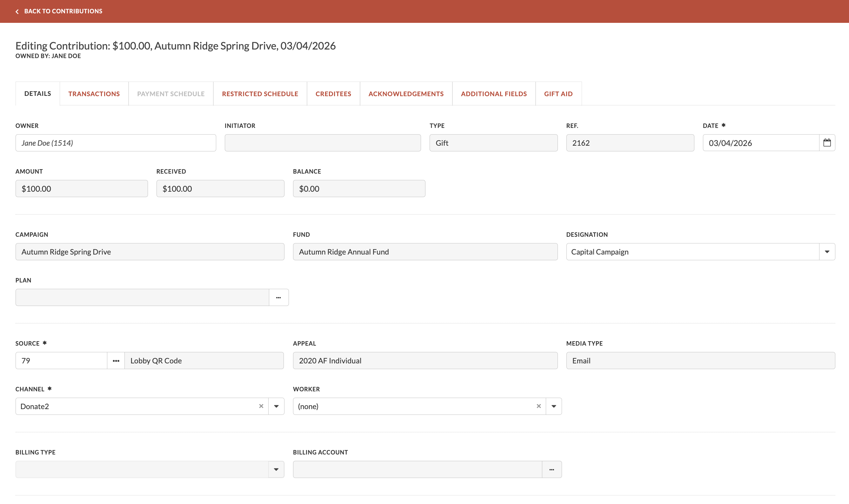Screen dimensions: 849x504
Task: Open the Plan lookup ellipsis button
Action: tap(278, 297)
